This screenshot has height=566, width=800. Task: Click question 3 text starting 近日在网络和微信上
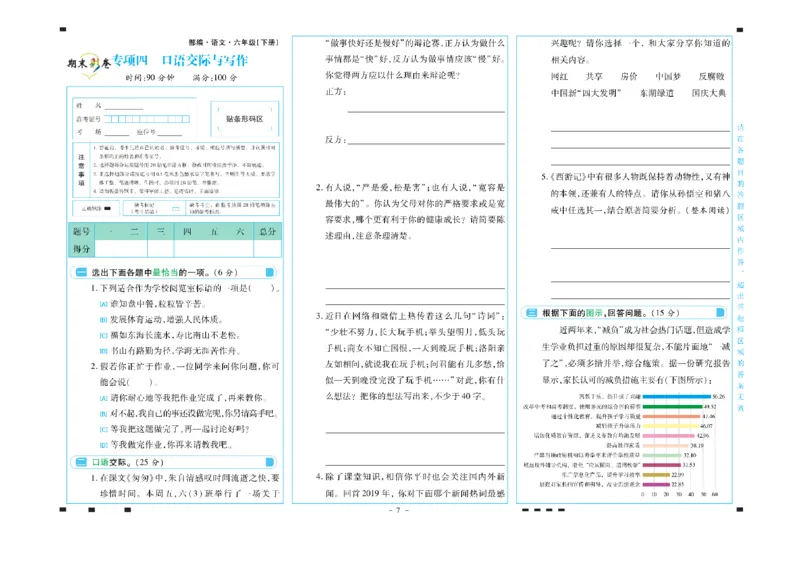tap(411, 356)
